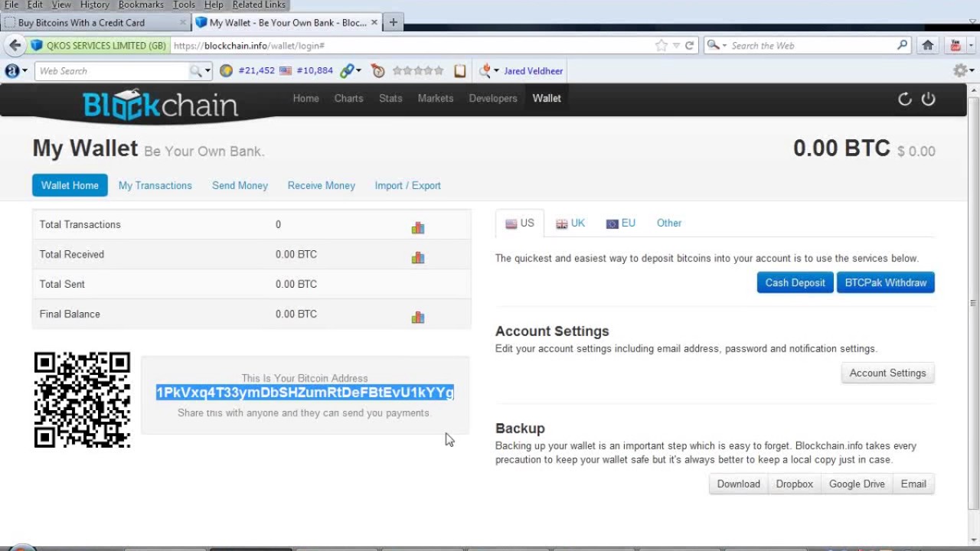
Task: Open the View menu
Action: pyautogui.click(x=61, y=5)
